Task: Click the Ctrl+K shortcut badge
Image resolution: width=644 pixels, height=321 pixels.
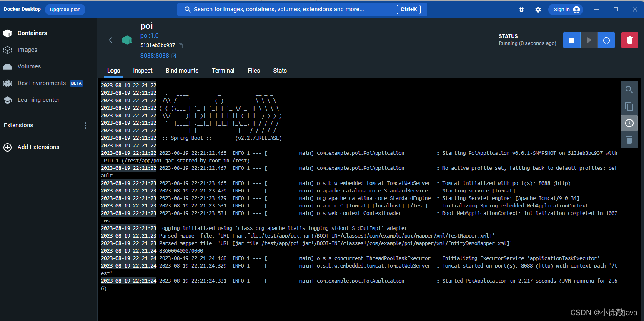Action: (408, 9)
